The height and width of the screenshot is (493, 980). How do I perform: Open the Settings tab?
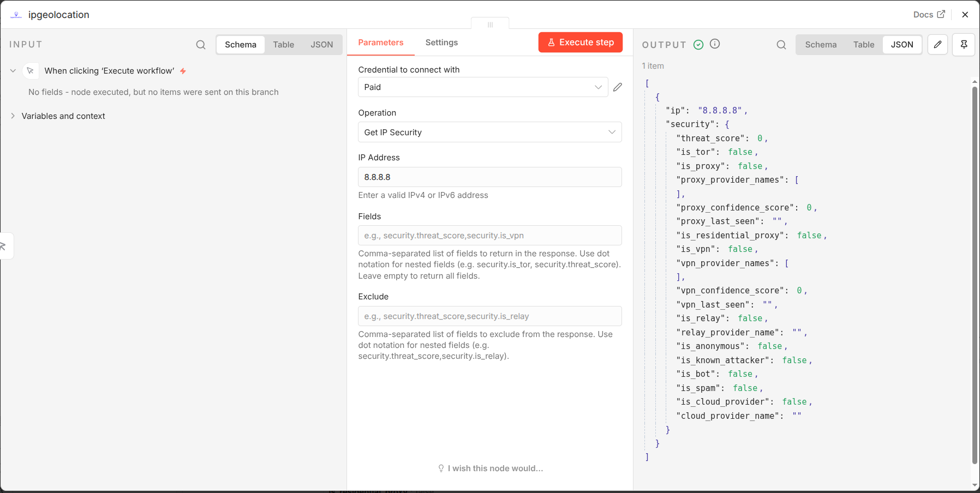pos(441,43)
